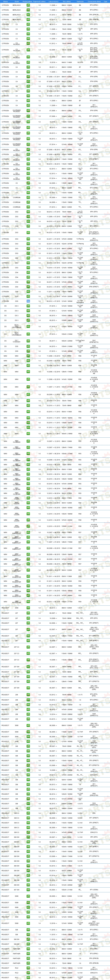The image size is (110, 980).
Task: Click the green fuel icon in Peugeot 2008 row
Action: pyautogui.click(x=28, y=608)
